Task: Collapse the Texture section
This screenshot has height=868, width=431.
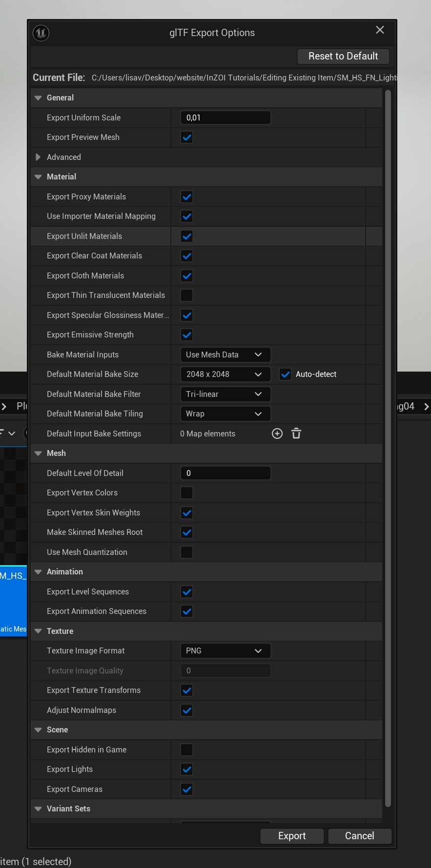Action: (x=38, y=631)
